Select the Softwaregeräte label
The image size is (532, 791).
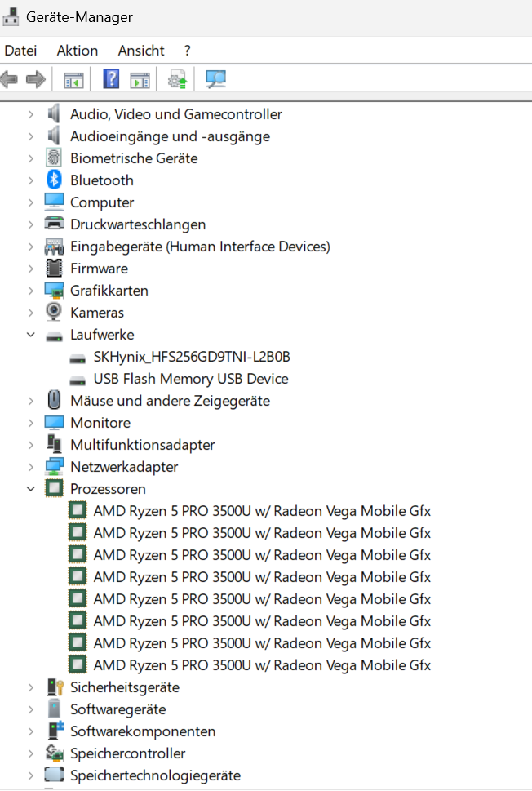pos(118,709)
